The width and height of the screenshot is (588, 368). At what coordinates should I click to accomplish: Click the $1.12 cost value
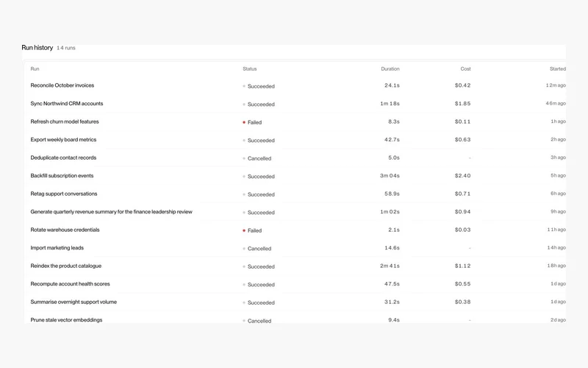[x=463, y=266]
